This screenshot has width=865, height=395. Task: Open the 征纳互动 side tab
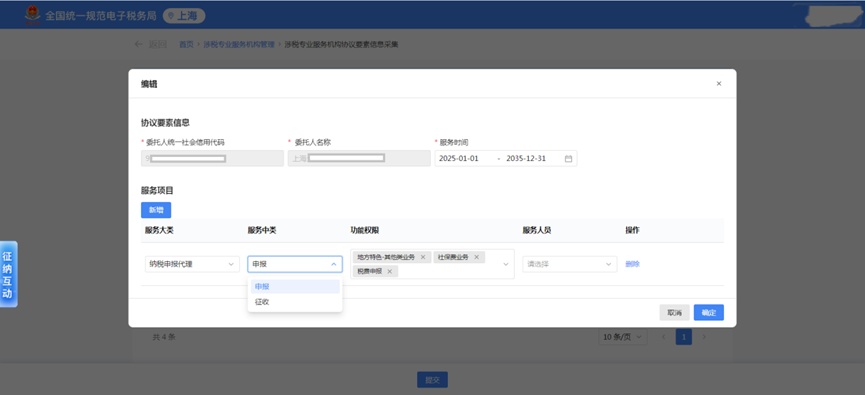(8, 274)
